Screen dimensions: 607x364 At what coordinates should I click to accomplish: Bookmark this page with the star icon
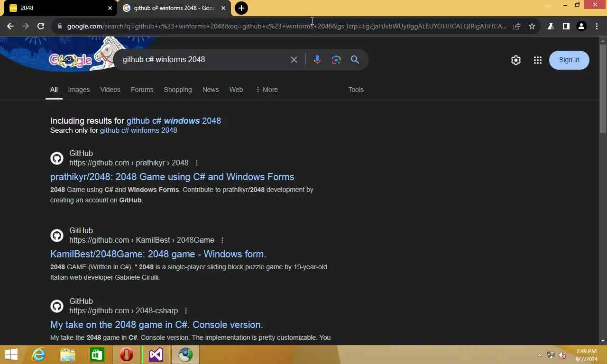click(x=532, y=26)
